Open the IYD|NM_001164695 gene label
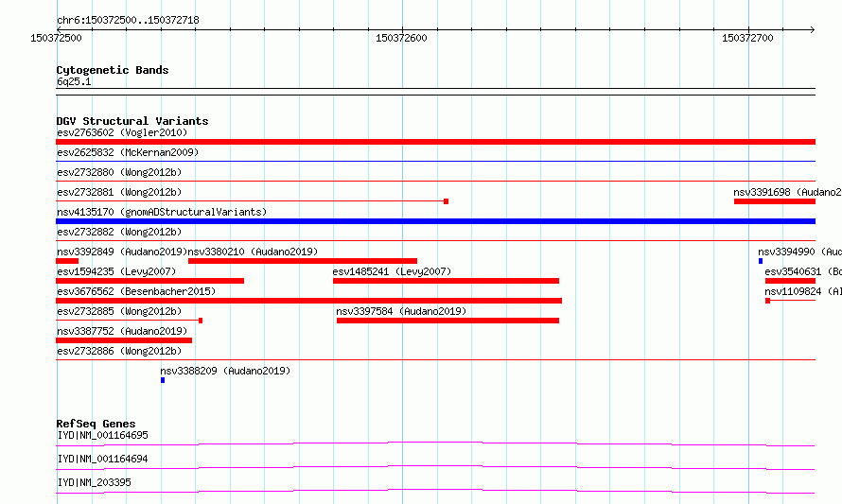 [x=102, y=435]
